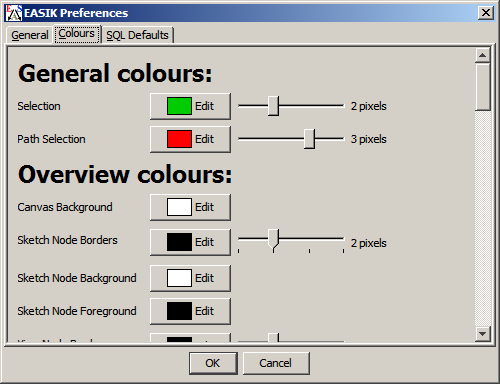Switch to the SQL Defaults tab
The image size is (500, 384).
pyautogui.click(x=137, y=35)
